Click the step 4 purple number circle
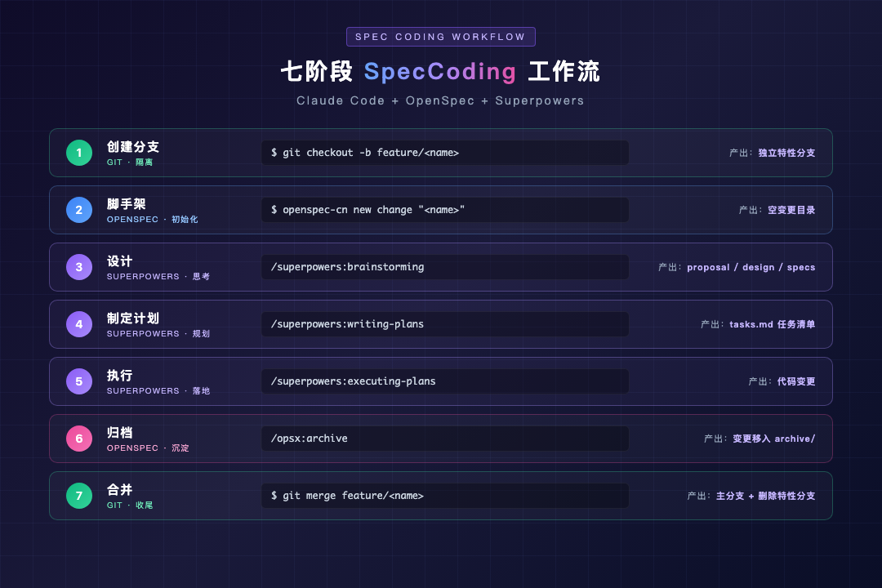Viewport: 882px width, 588px height. coord(79,324)
